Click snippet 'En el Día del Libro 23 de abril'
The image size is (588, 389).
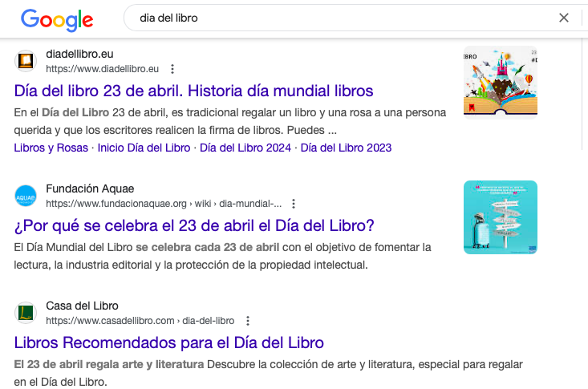point(230,121)
